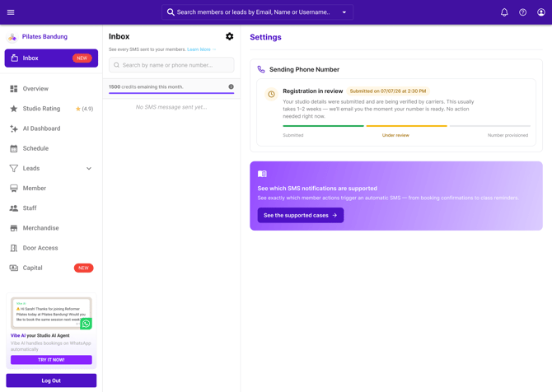Click the phone icon beside Sending Phone Number
Viewport: 552px width, 392px height.
coord(261,69)
